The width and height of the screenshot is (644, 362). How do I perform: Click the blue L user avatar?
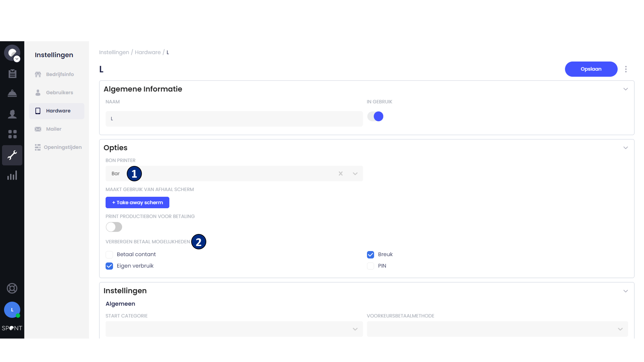click(x=12, y=310)
